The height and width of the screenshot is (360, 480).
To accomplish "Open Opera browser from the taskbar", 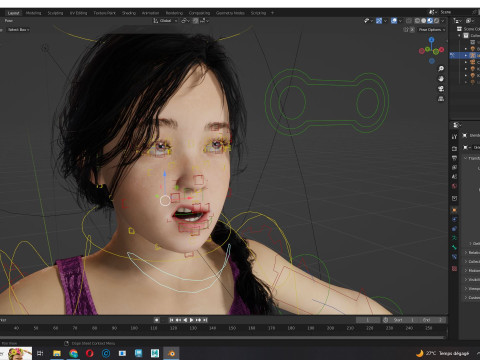I will (x=90, y=353).
